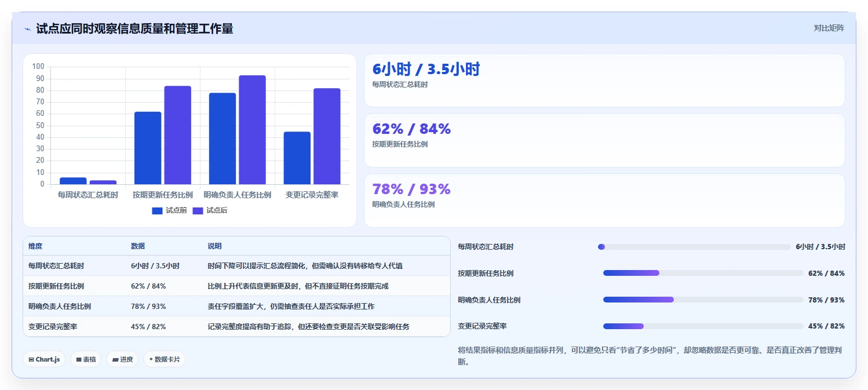Click table cell 明确负责人任务比例

pos(60,307)
